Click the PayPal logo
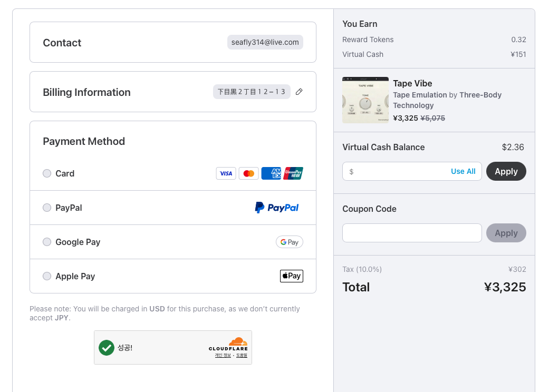 pyautogui.click(x=276, y=208)
